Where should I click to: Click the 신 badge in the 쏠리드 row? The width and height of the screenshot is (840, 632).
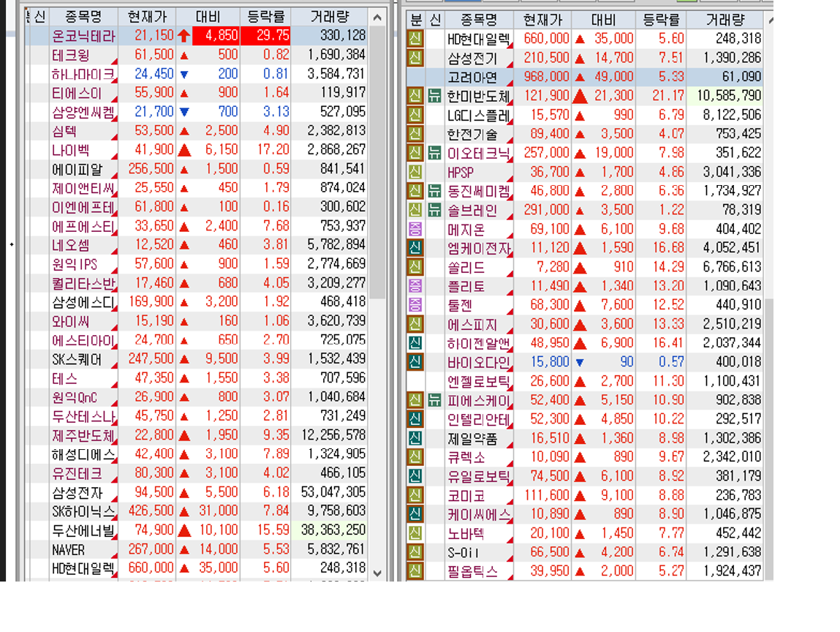pos(415,267)
